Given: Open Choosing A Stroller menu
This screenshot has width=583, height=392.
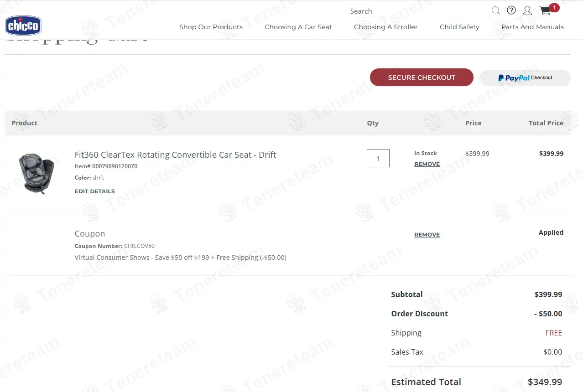Looking at the screenshot, I should [x=386, y=27].
